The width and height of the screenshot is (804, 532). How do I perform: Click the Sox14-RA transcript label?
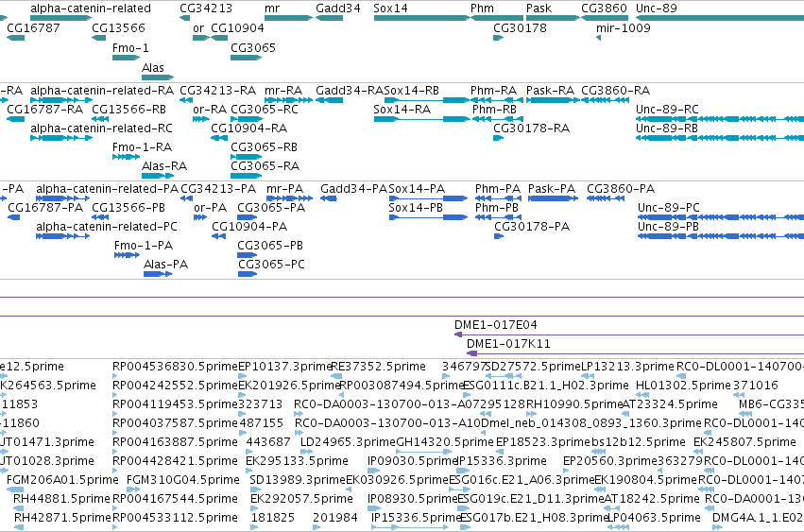[x=402, y=110]
